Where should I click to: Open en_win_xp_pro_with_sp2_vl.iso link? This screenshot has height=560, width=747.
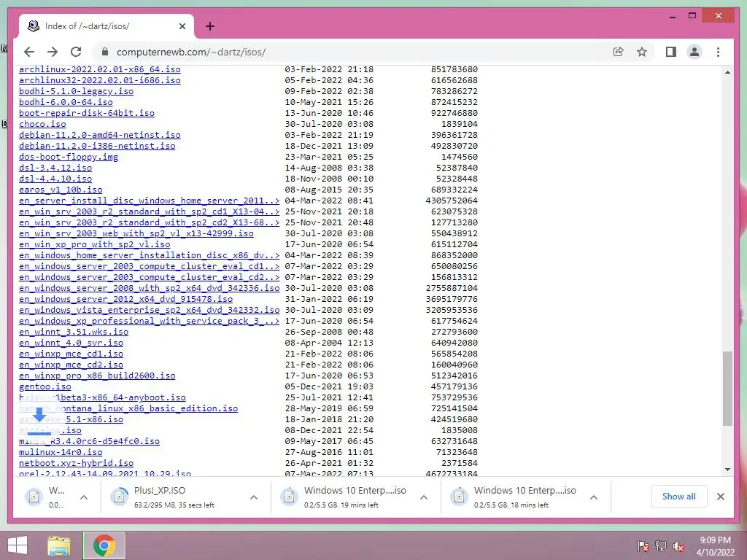coord(94,245)
